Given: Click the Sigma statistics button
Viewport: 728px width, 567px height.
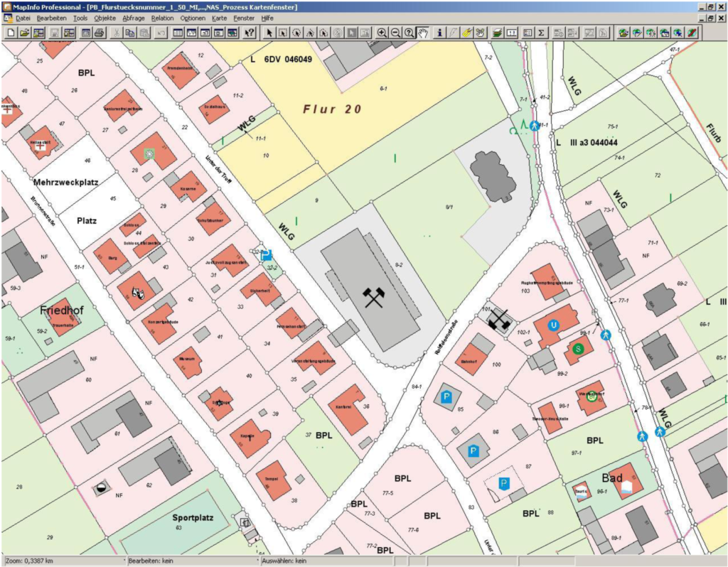Looking at the screenshot, I should click(541, 33).
